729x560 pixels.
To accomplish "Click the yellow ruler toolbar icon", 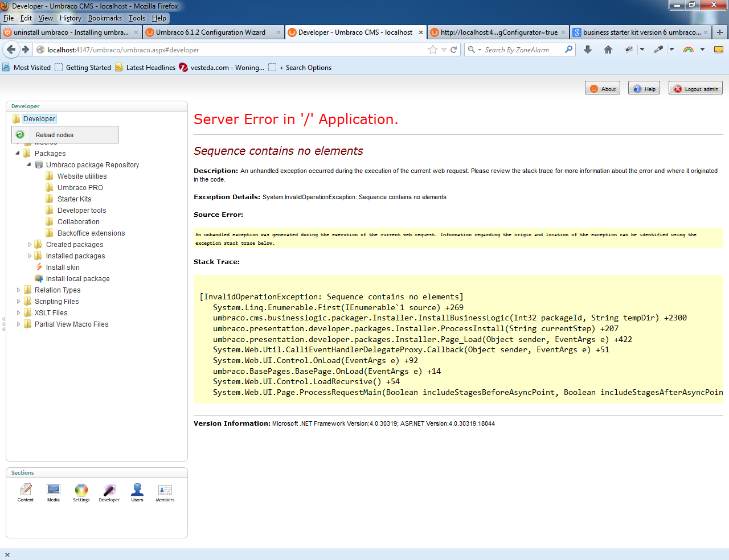I will click(719, 50).
